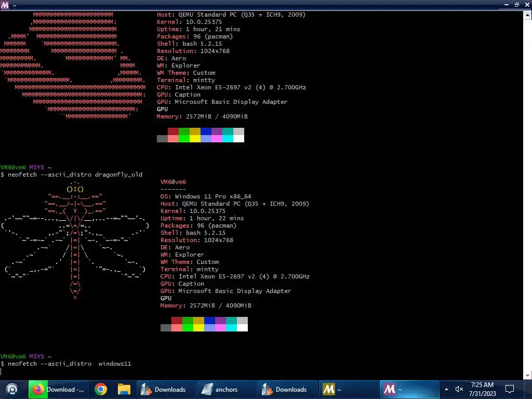Switch to first Downloads taskbar window
Image resolution: width=532 pixels, height=399 pixels.
coord(166,389)
